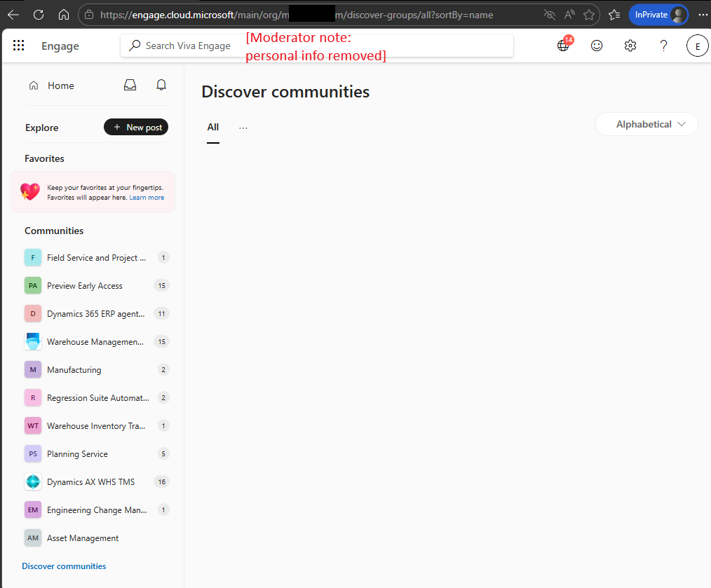Open the Help question mark icon
Image resolution: width=711 pixels, height=588 pixels.
pyautogui.click(x=663, y=46)
